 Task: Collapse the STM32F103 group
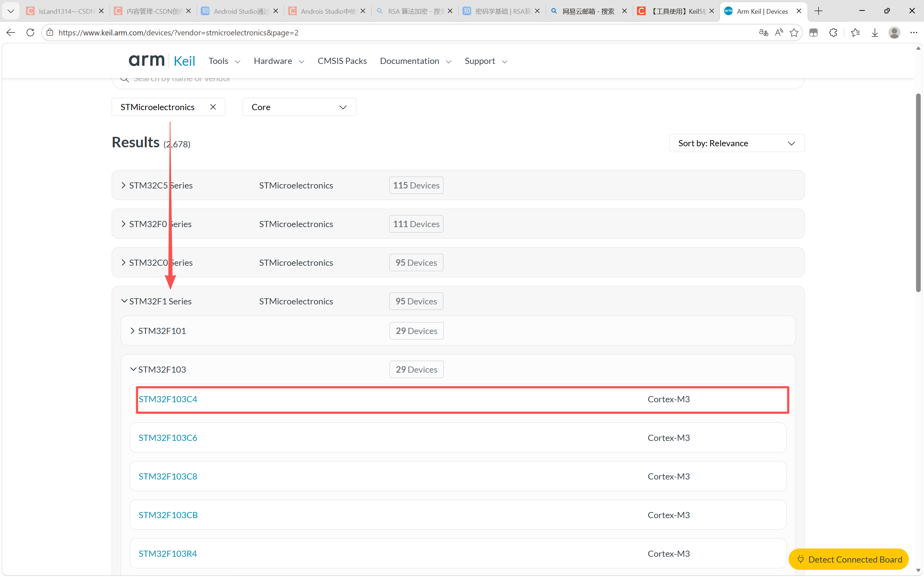(133, 369)
